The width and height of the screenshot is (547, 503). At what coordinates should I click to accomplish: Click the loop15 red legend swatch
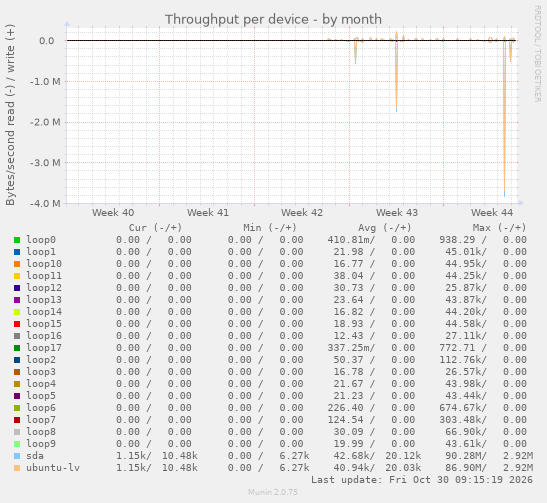tap(17, 324)
